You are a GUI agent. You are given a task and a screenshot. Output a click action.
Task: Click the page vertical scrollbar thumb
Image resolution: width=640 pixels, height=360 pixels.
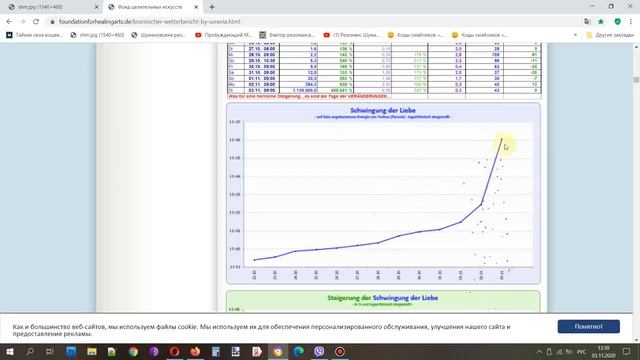[636, 80]
